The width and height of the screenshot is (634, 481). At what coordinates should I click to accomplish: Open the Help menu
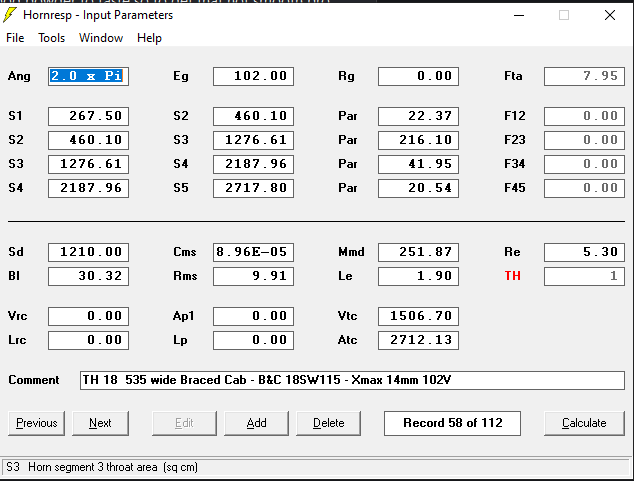pyautogui.click(x=149, y=38)
